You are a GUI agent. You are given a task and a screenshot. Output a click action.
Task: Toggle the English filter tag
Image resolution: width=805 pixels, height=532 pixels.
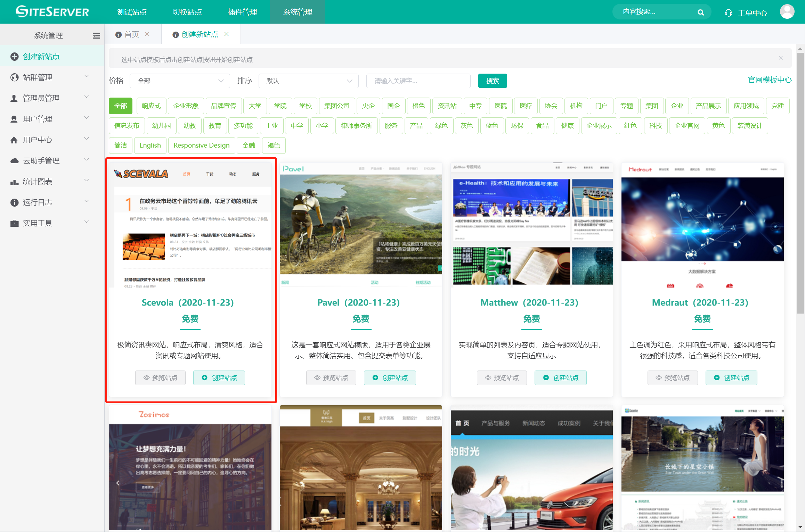150,146
